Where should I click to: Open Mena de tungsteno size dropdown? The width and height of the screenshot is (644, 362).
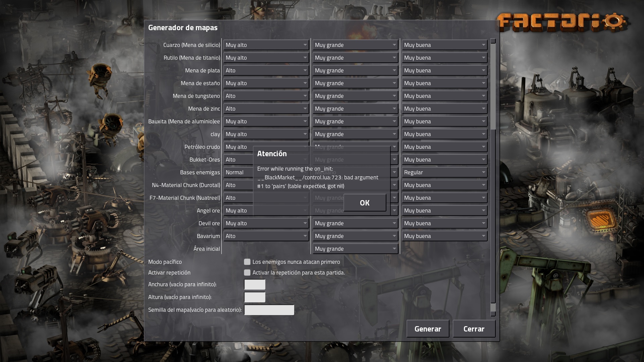(x=356, y=96)
